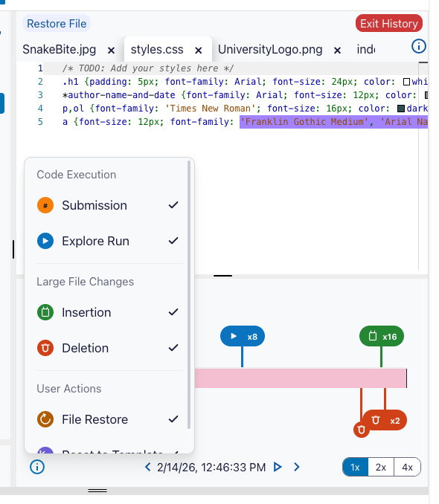Expand the x8 Explore Run marker group

243,336
